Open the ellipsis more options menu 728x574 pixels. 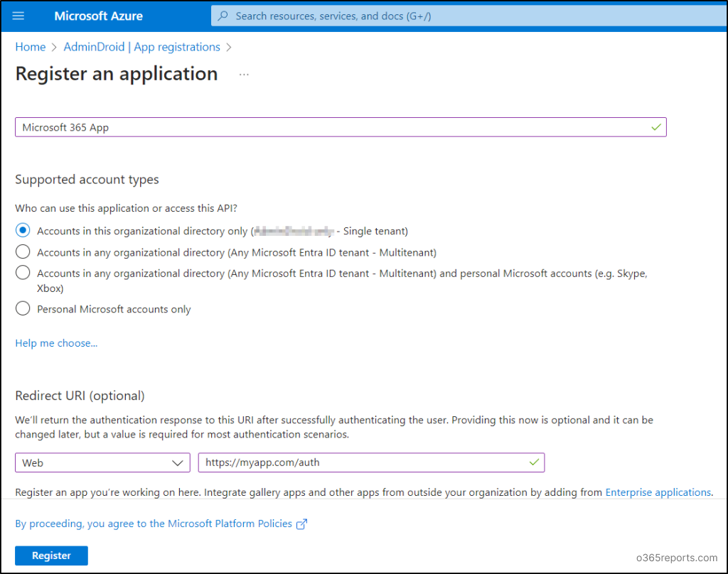(244, 75)
